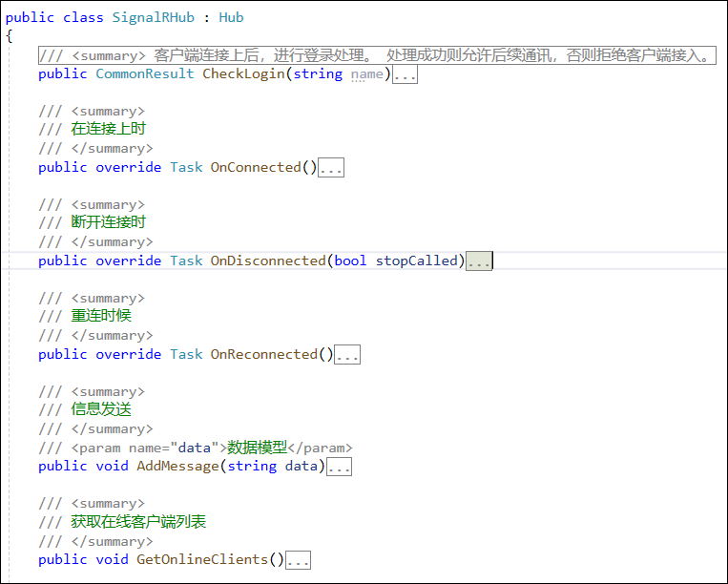Screen dimensions: 728x584
Task: Click the name parameter of CheckLogin
Action: 366,74
